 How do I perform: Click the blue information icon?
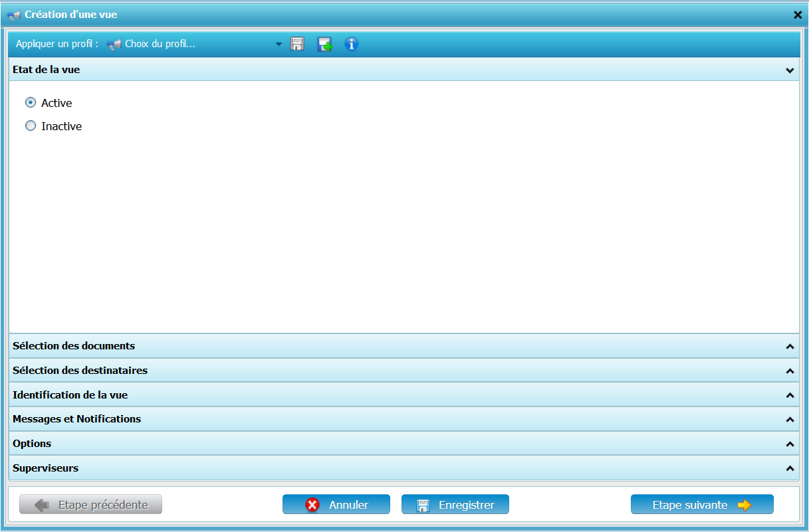[x=352, y=44]
